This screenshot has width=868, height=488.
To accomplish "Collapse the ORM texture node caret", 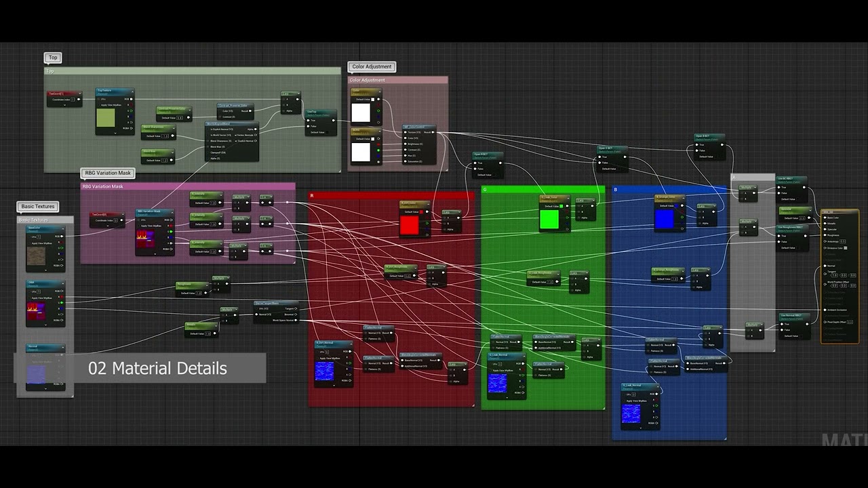I will click(x=63, y=283).
